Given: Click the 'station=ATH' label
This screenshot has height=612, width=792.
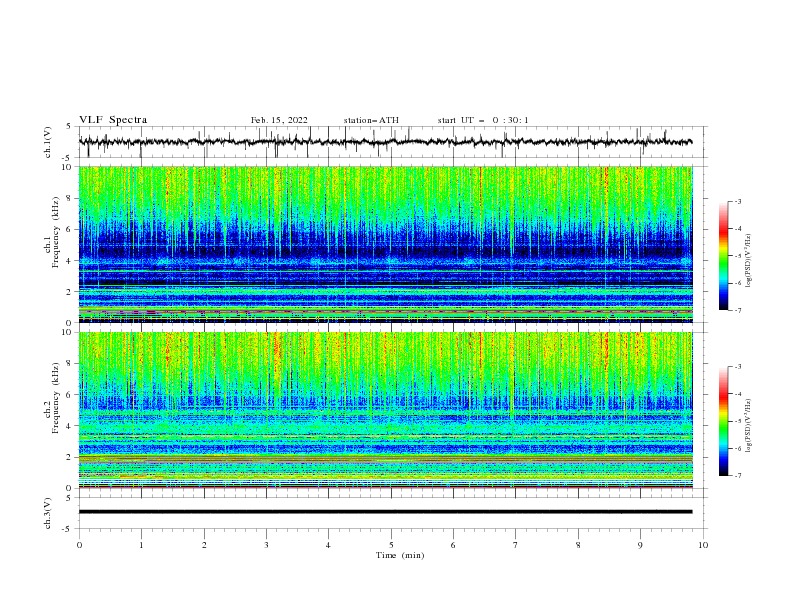Looking at the screenshot, I should coord(371,120).
